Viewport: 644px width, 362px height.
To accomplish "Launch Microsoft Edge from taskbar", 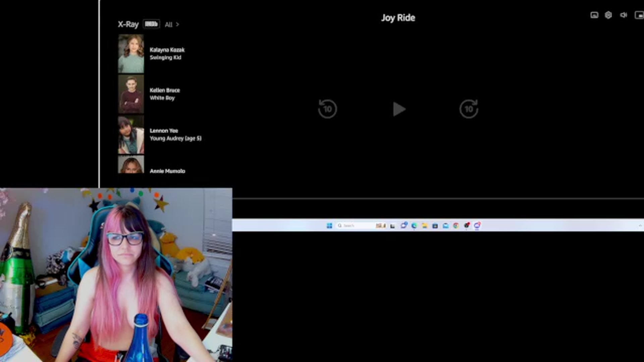I will (414, 226).
